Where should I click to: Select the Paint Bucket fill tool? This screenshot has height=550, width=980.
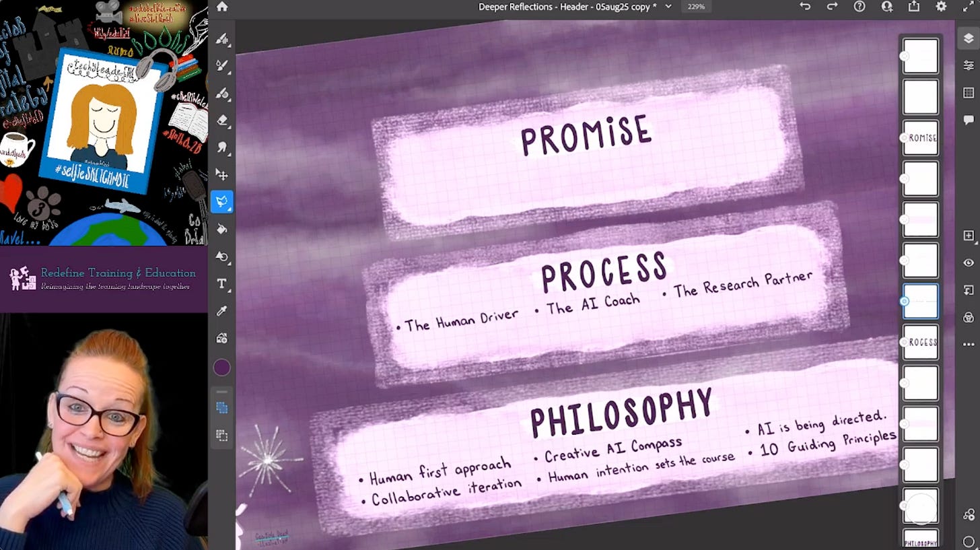[x=222, y=229]
